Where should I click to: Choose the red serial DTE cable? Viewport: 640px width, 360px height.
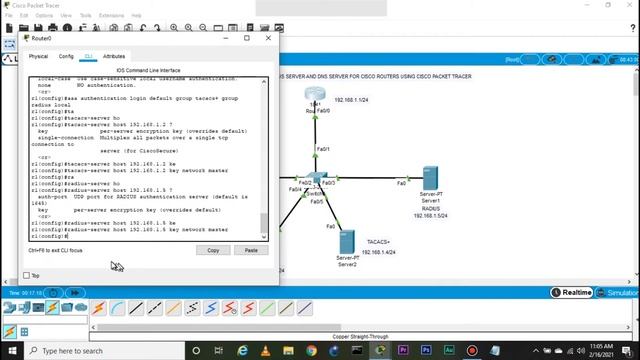249,308
